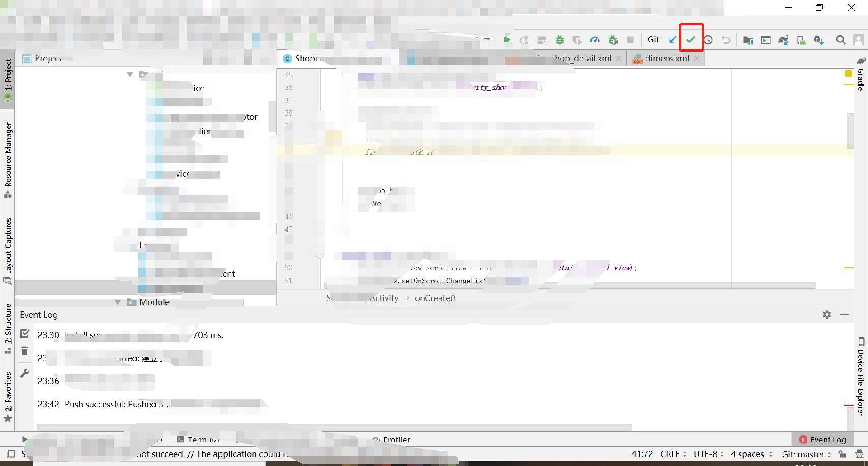868x466 pixels.
Task: Click the Event Log horizontal scrollbar
Action: pos(335,427)
